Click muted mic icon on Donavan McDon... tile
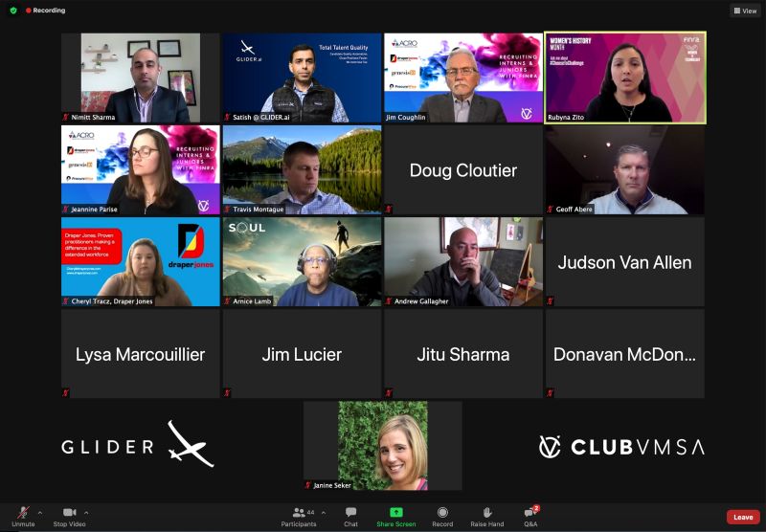Image resolution: width=766 pixels, height=532 pixels. tap(550, 393)
